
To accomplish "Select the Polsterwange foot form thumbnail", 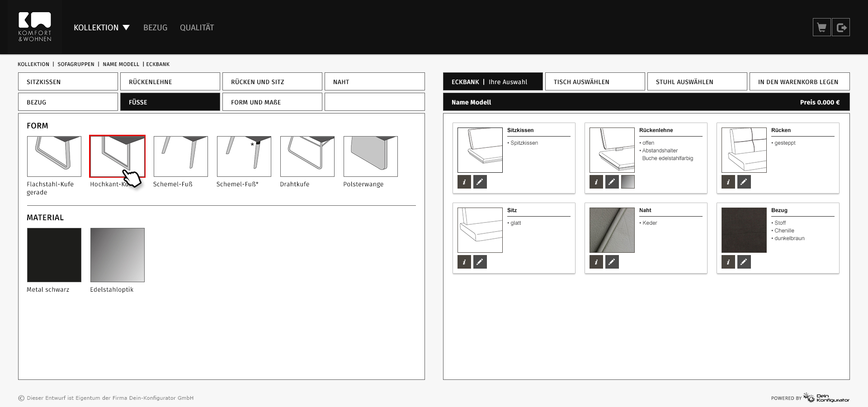I will click(371, 156).
